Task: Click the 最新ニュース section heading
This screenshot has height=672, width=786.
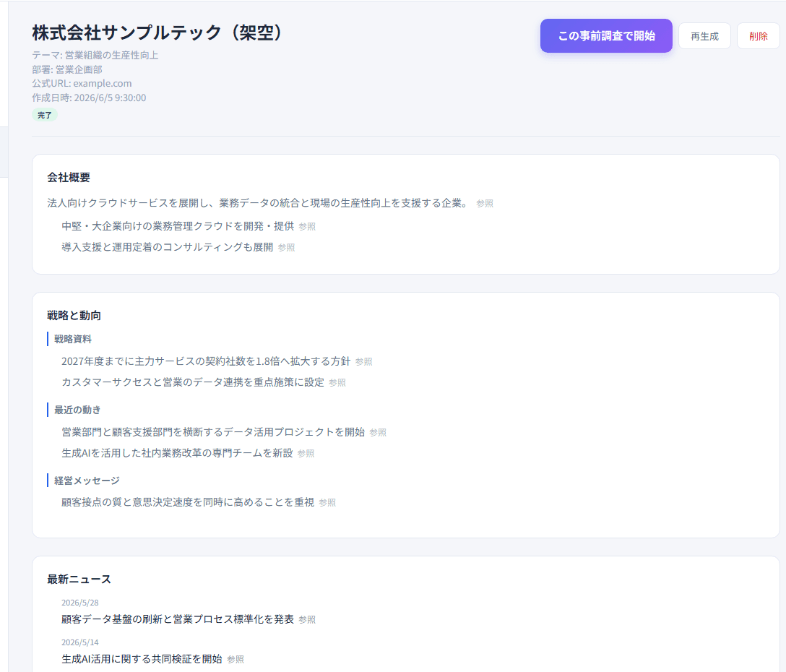Action: pos(79,580)
